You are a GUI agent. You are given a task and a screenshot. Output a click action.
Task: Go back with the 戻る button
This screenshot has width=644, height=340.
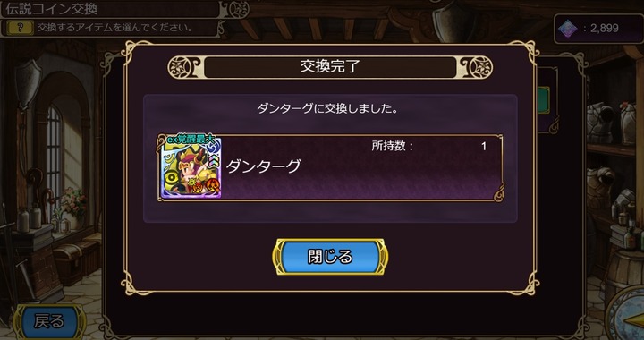click(49, 321)
